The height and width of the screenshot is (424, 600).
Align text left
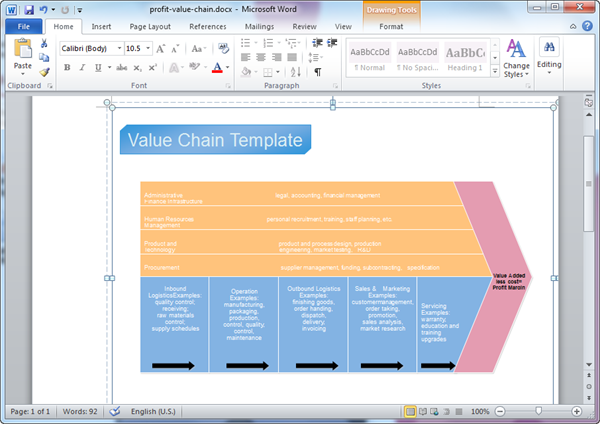pyautogui.click(x=245, y=57)
